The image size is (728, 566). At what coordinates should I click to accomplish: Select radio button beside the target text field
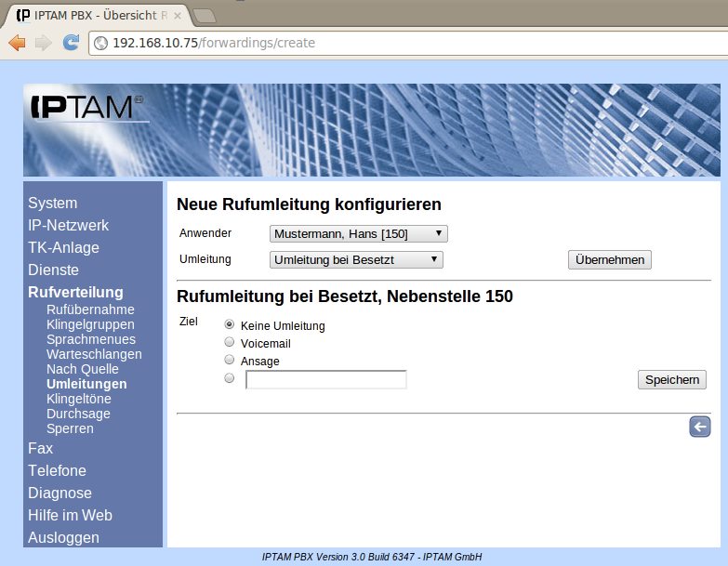coord(229,378)
